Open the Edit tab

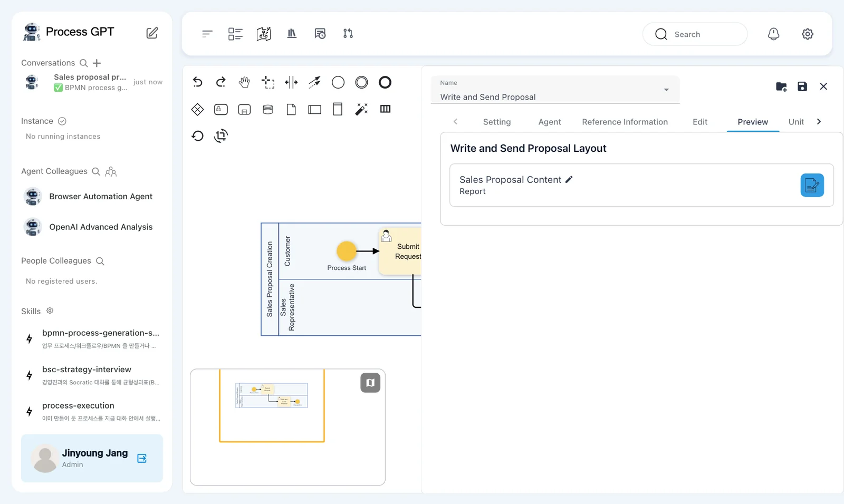pos(700,122)
